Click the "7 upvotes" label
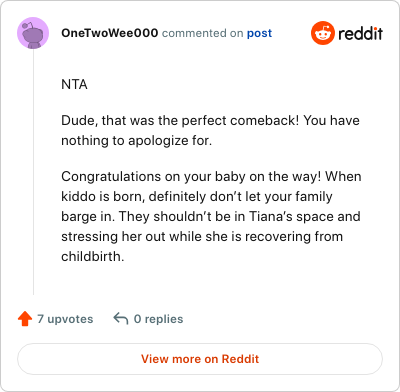 click(x=65, y=319)
